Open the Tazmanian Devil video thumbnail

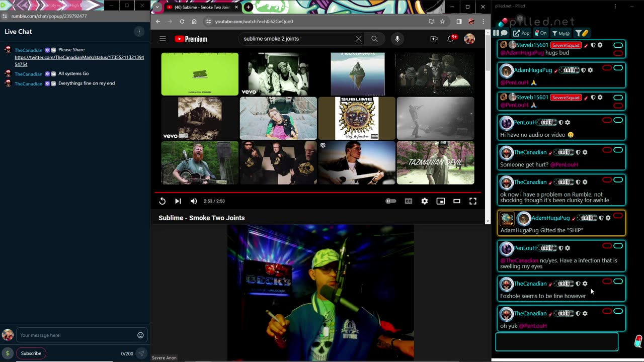tap(435, 162)
